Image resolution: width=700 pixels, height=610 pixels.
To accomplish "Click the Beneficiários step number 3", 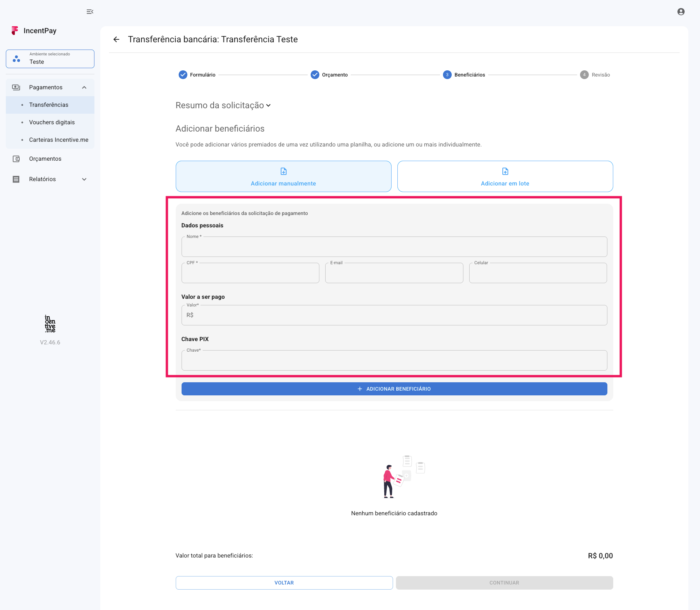I will [x=447, y=75].
